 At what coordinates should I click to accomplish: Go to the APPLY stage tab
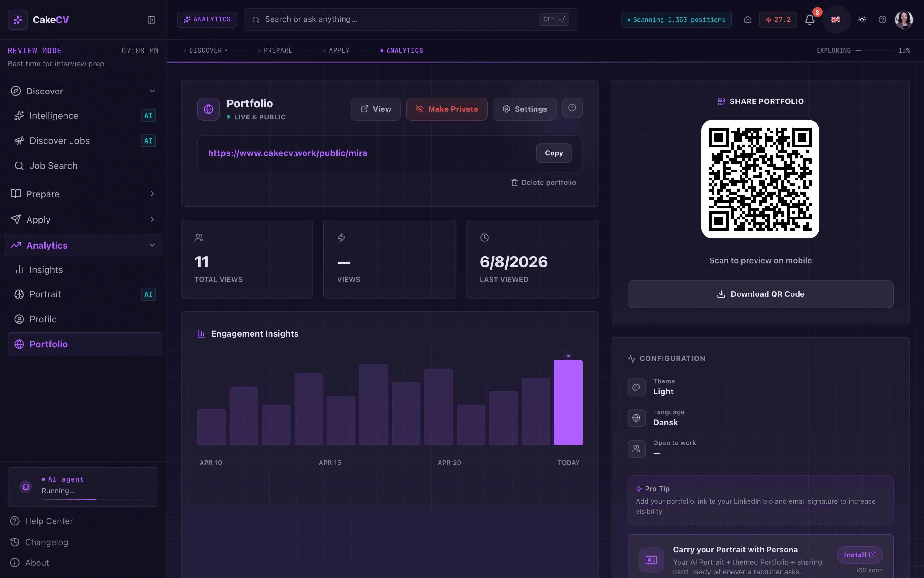(336, 50)
